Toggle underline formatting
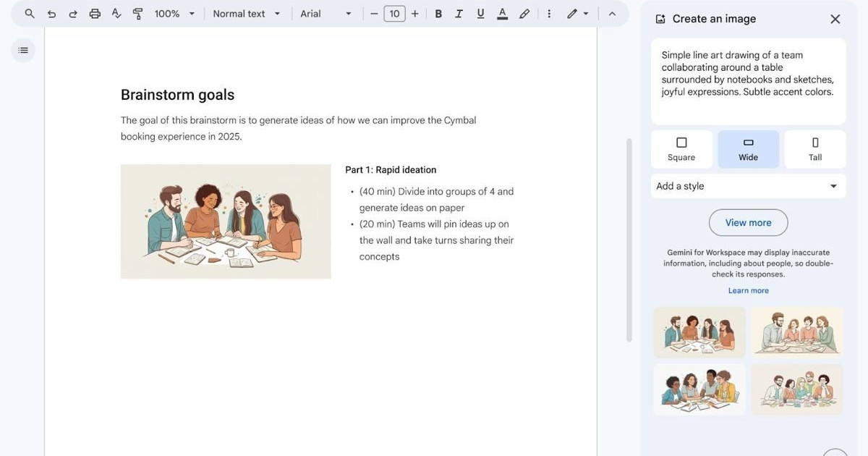 pos(480,14)
